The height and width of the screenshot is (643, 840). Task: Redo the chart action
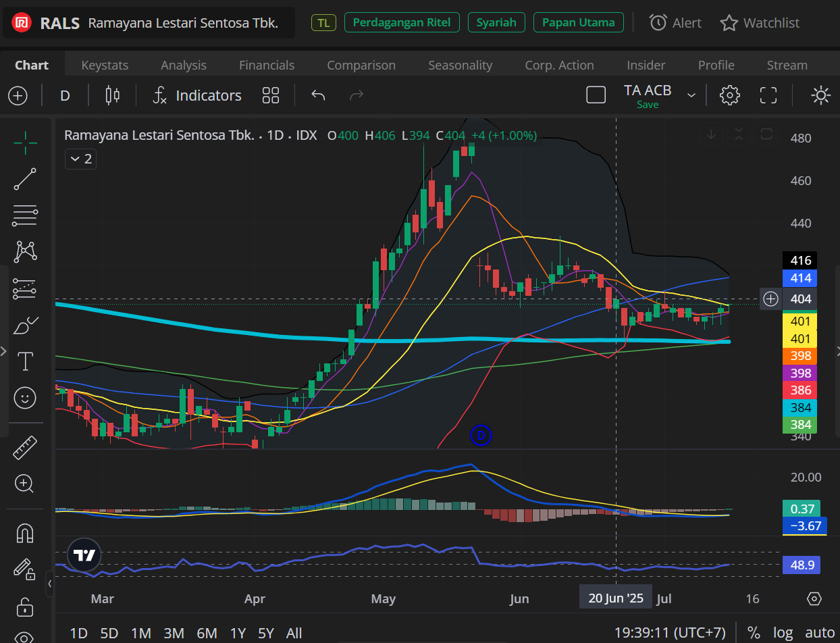click(357, 95)
